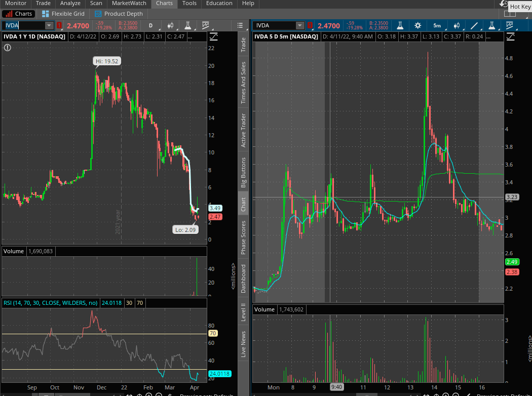
Task: Open the D timeframe dropdown on left chart
Action: [x=151, y=25]
